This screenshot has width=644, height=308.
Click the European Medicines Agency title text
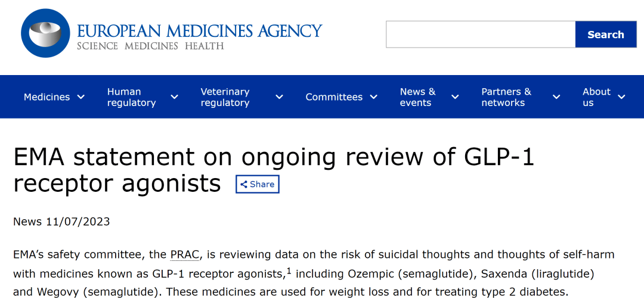(199, 31)
